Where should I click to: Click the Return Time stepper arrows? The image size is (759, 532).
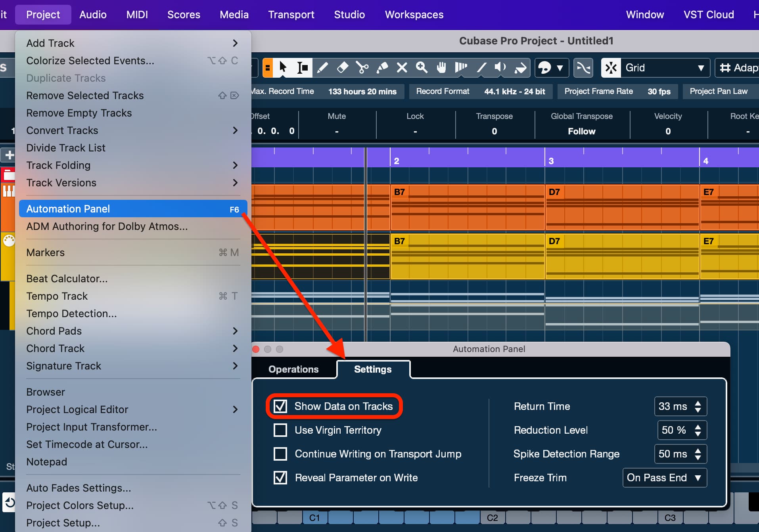click(x=698, y=406)
